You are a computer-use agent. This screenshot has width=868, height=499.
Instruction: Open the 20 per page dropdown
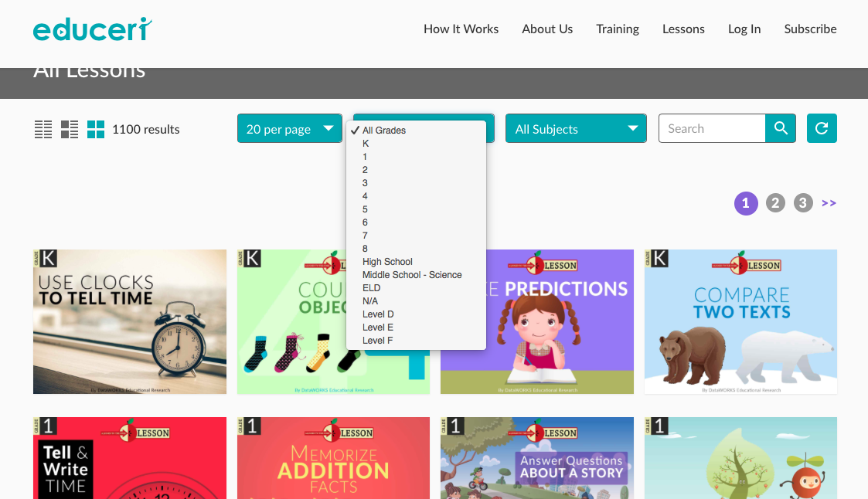click(290, 128)
